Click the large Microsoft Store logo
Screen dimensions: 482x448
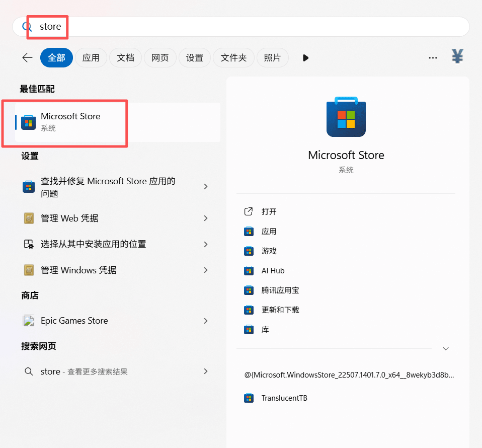point(346,117)
